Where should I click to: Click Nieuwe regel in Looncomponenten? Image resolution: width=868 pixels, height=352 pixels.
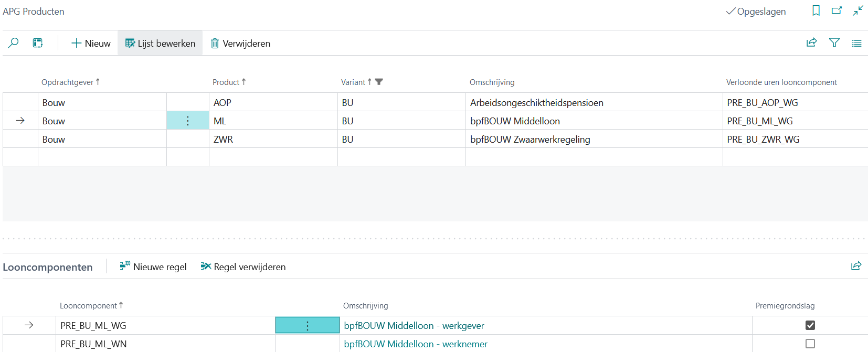[153, 267]
